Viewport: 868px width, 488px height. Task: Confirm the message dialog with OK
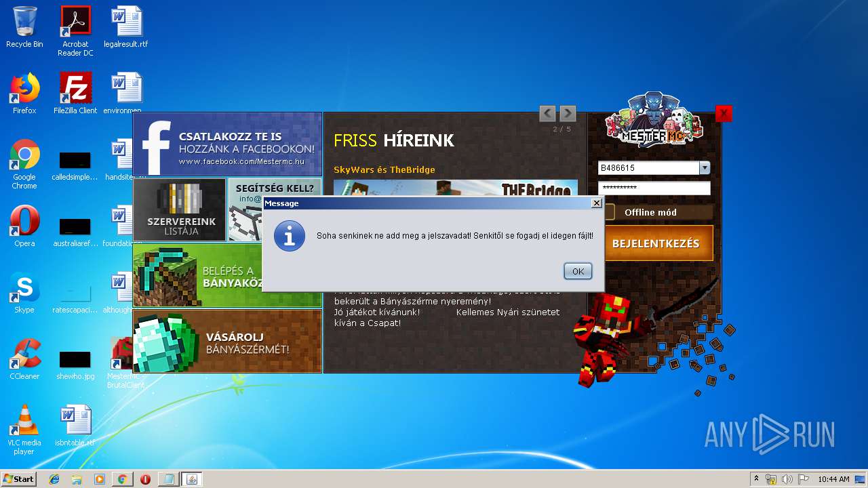point(578,271)
